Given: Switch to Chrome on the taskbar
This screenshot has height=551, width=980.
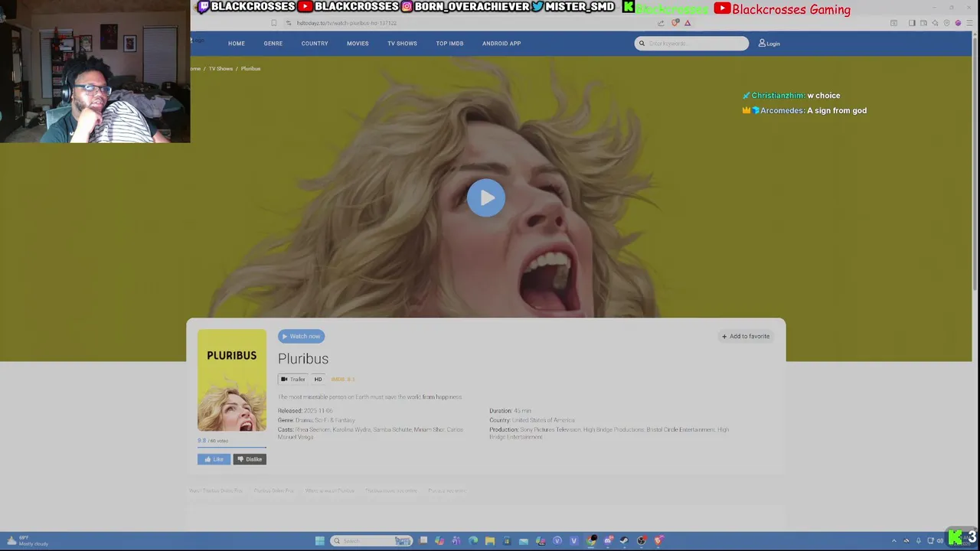Looking at the screenshot, I should [590, 541].
